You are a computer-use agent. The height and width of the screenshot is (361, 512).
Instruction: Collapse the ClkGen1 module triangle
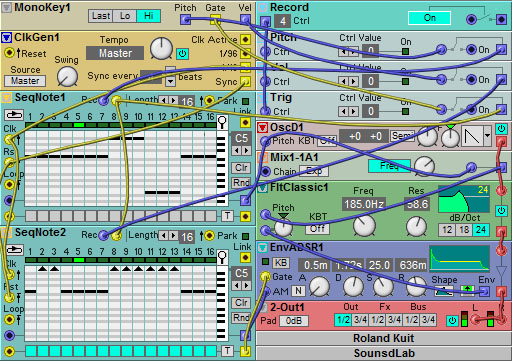pyautogui.click(x=6, y=37)
